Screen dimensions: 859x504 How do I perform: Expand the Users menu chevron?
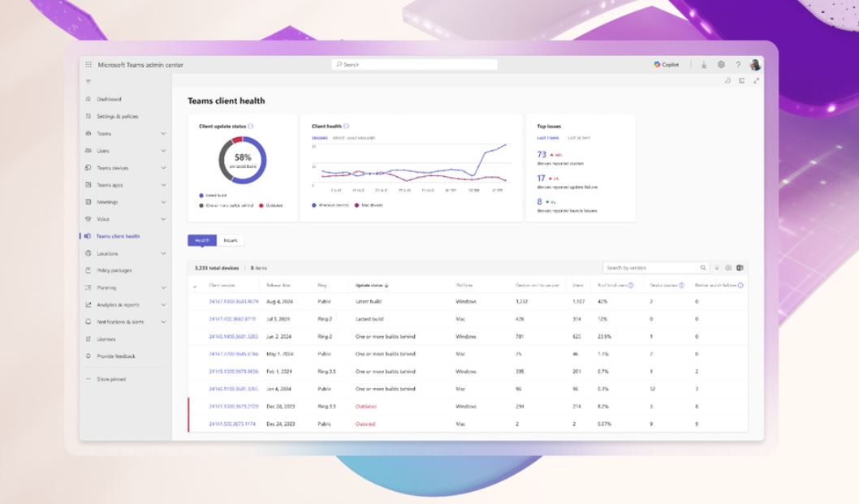pyautogui.click(x=163, y=151)
